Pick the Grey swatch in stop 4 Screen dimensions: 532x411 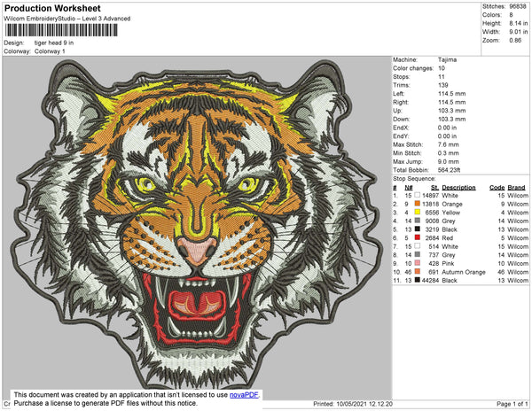click(417, 221)
